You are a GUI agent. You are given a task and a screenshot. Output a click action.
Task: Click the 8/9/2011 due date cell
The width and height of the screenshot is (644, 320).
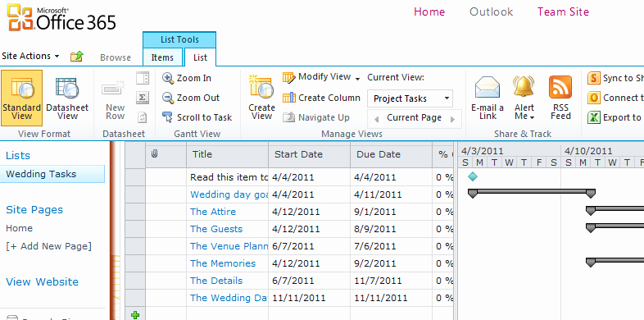(392, 229)
